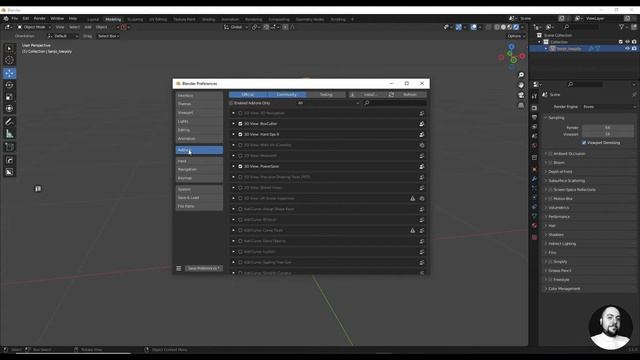
Task: Open Tool properties tab icon
Action: (534, 96)
